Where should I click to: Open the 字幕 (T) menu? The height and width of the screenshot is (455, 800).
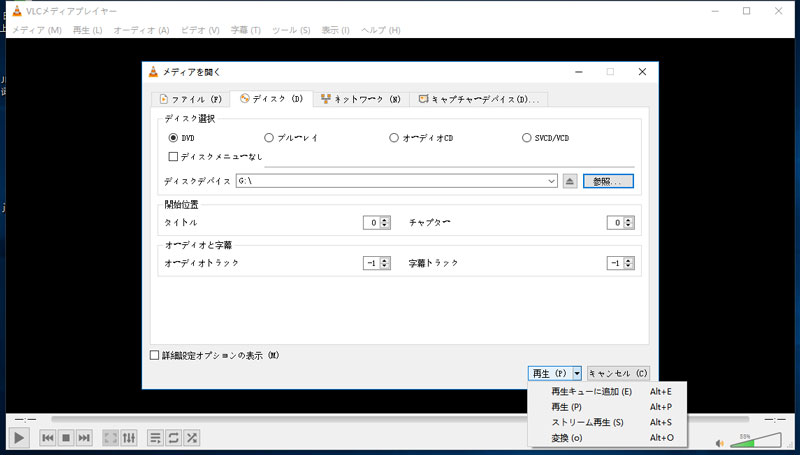[245, 30]
